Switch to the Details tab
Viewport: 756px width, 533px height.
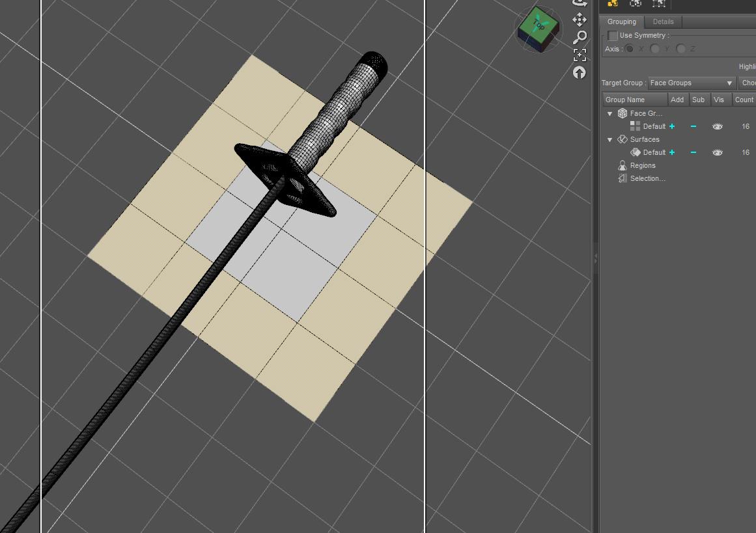[x=663, y=21]
